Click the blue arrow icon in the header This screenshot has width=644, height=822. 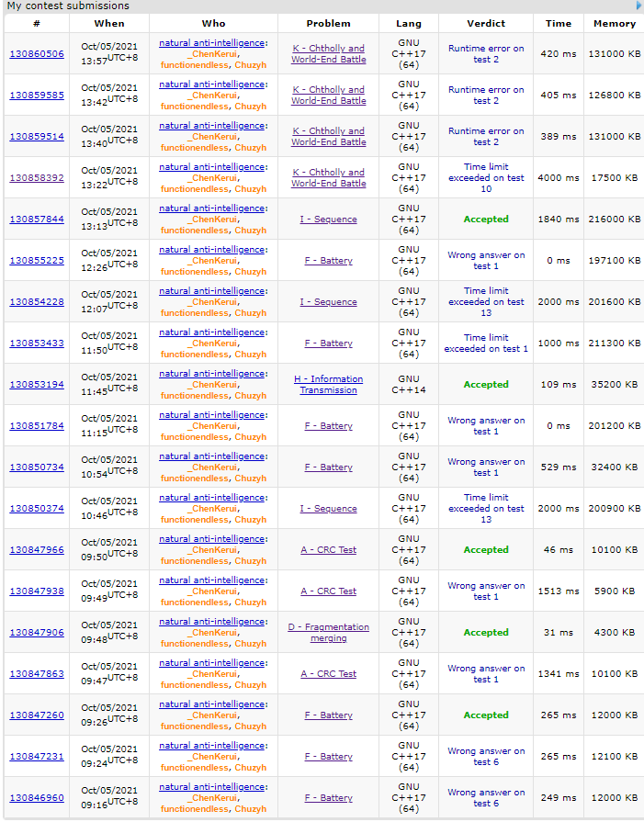point(638,6)
